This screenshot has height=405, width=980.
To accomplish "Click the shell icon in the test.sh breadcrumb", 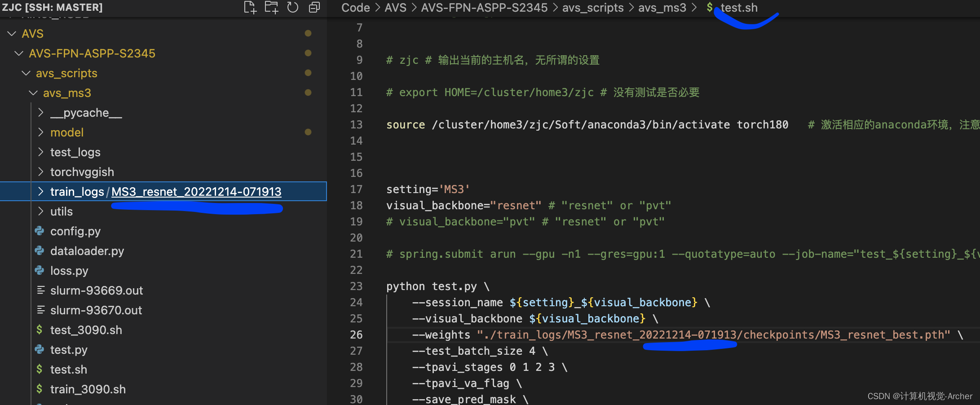I will 710,7.
